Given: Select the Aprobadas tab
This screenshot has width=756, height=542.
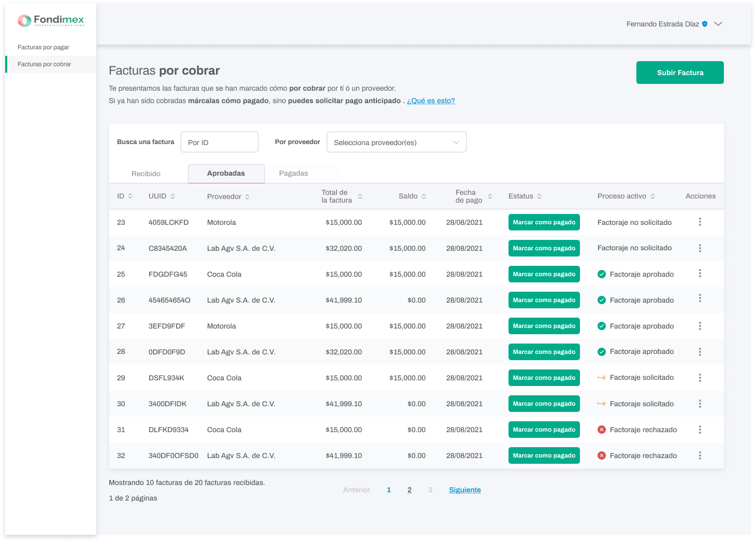Looking at the screenshot, I should pos(226,174).
